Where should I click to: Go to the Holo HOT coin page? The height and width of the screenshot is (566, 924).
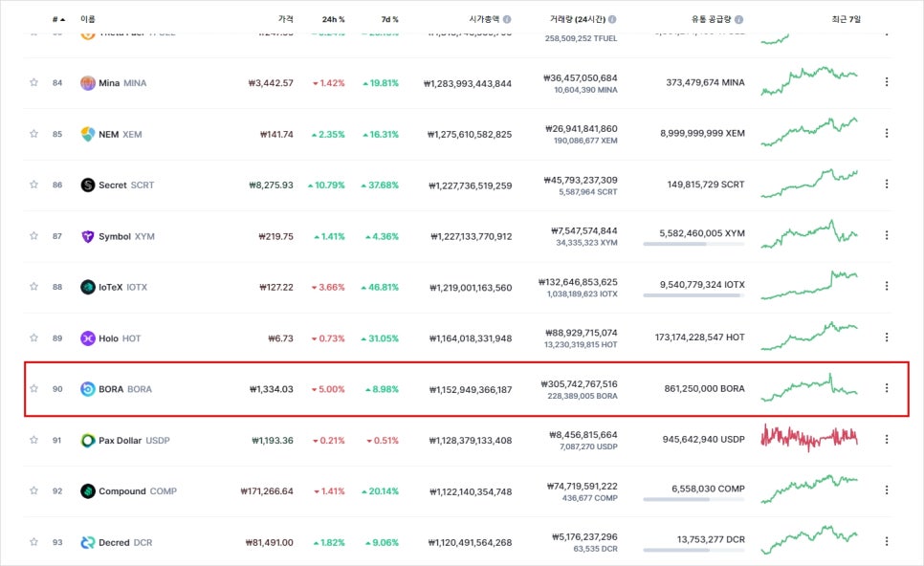[x=120, y=338]
